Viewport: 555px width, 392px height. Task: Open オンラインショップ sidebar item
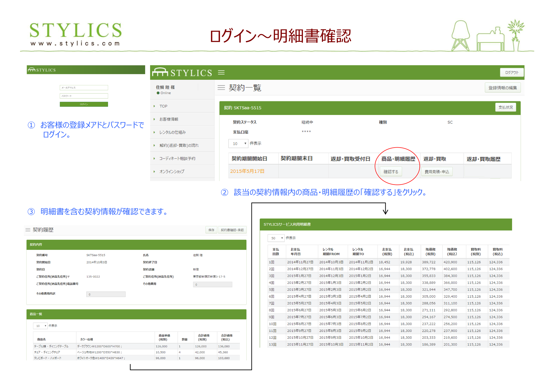pyautogui.click(x=182, y=171)
